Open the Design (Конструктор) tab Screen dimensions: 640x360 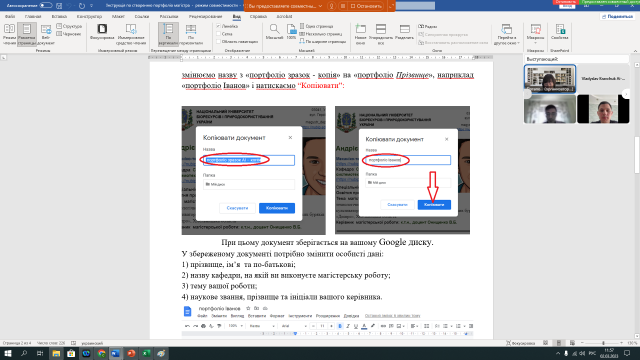[89, 16]
